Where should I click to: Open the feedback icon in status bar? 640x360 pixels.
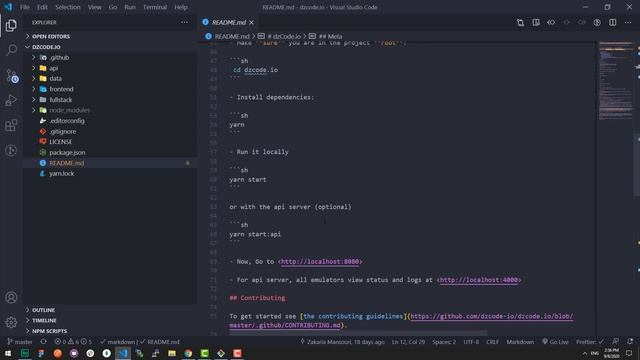point(616,342)
